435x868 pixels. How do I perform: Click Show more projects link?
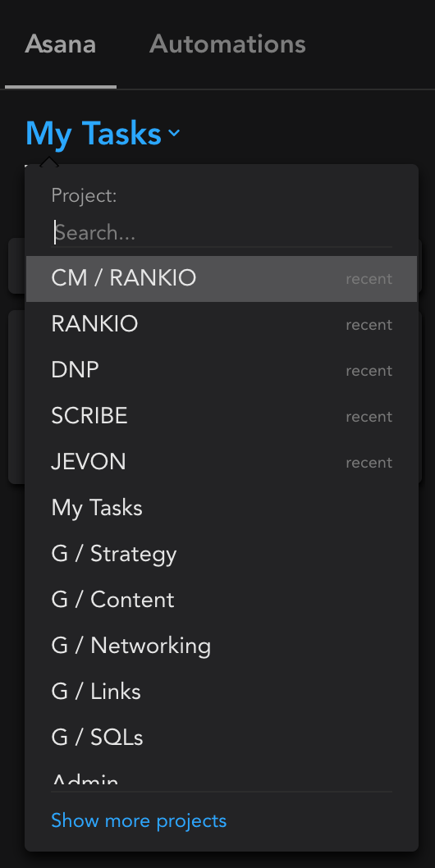click(x=139, y=821)
